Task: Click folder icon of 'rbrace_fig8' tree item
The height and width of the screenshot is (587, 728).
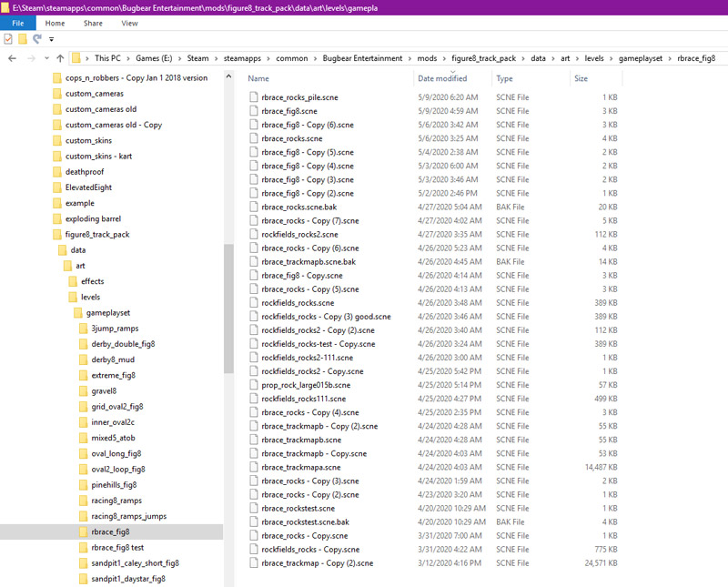Action: [x=83, y=531]
